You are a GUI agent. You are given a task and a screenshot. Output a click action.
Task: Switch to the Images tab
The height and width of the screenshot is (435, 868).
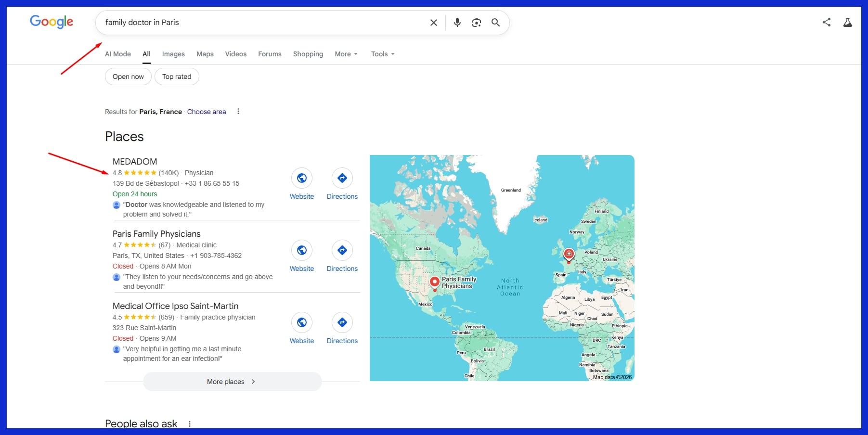pyautogui.click(x=173, y=54)
